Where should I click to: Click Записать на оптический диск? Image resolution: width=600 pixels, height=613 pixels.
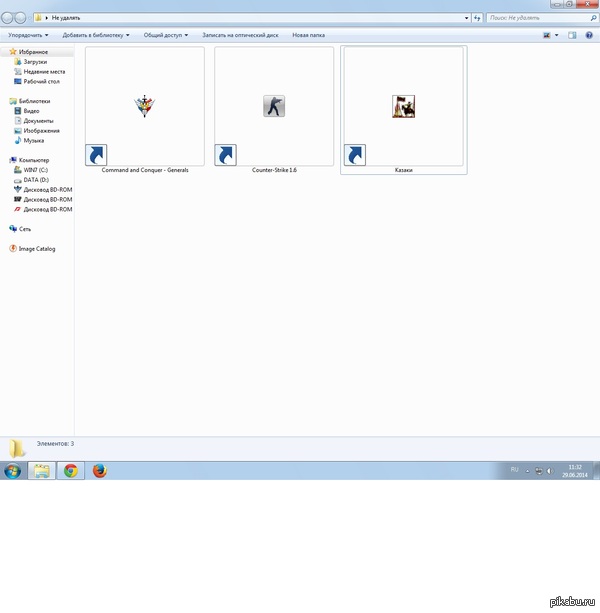(241, 35)
